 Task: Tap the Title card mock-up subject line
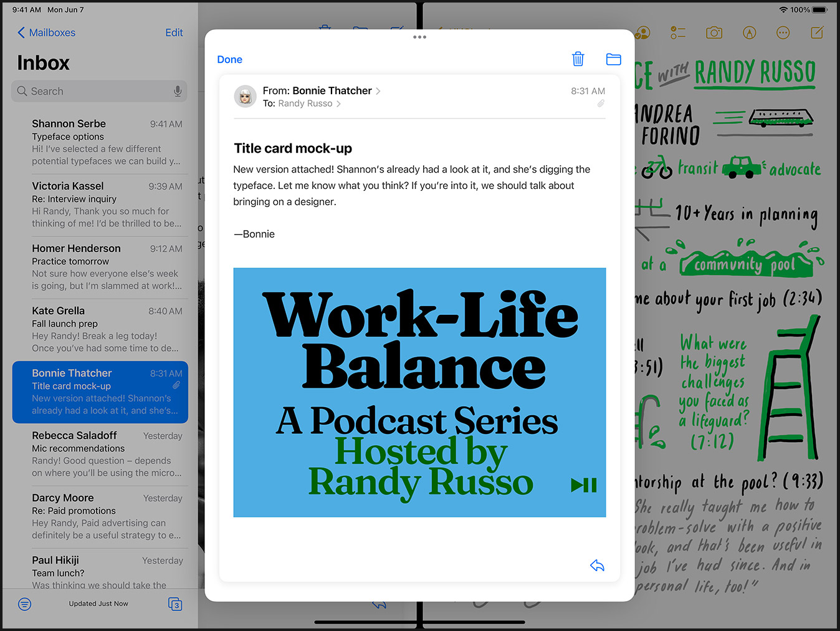(293, 148)
